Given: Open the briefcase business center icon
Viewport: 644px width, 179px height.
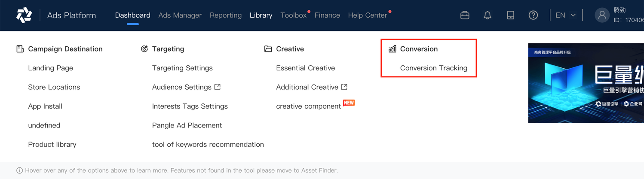Looking at the screenshot, I should tap(465, 15).
